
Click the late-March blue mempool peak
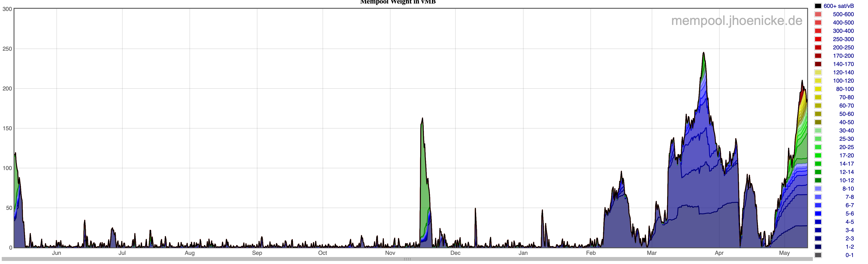tap(704, 53)
